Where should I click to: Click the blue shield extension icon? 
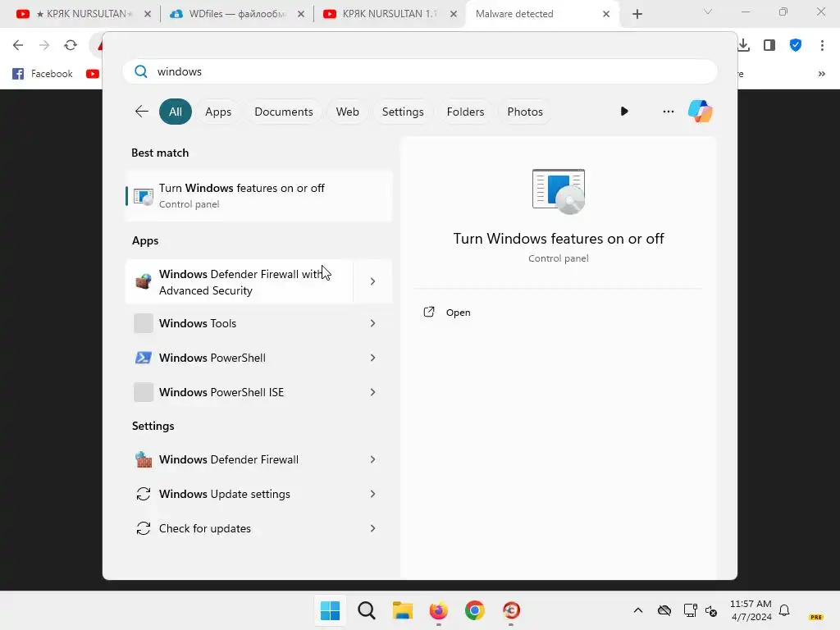pos(796,45)
